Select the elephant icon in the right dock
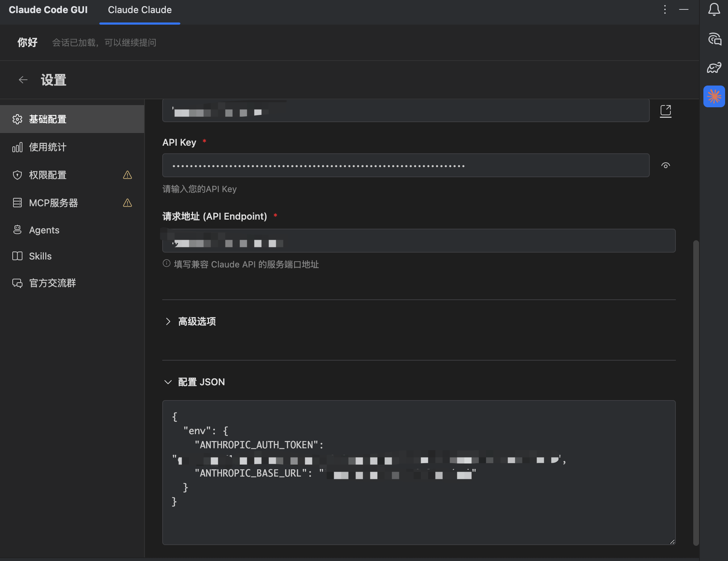Viewport: 728px width, 561px height. coord(713,68)
